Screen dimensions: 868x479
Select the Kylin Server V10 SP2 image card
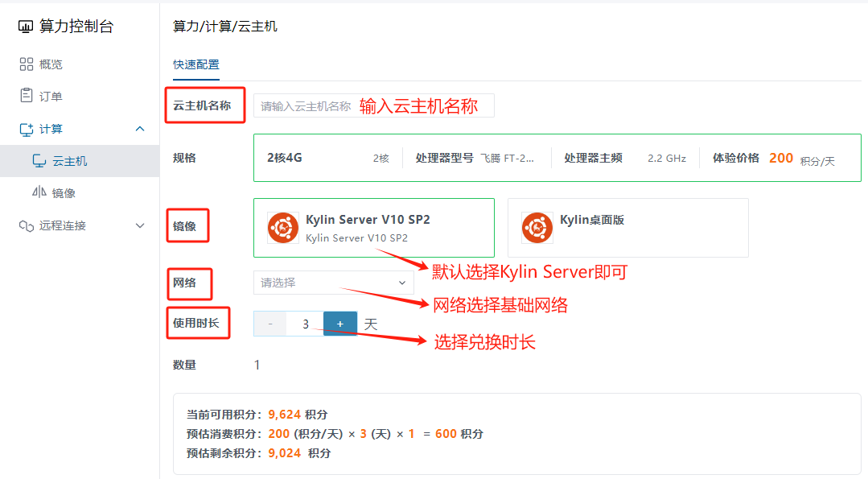373,228
